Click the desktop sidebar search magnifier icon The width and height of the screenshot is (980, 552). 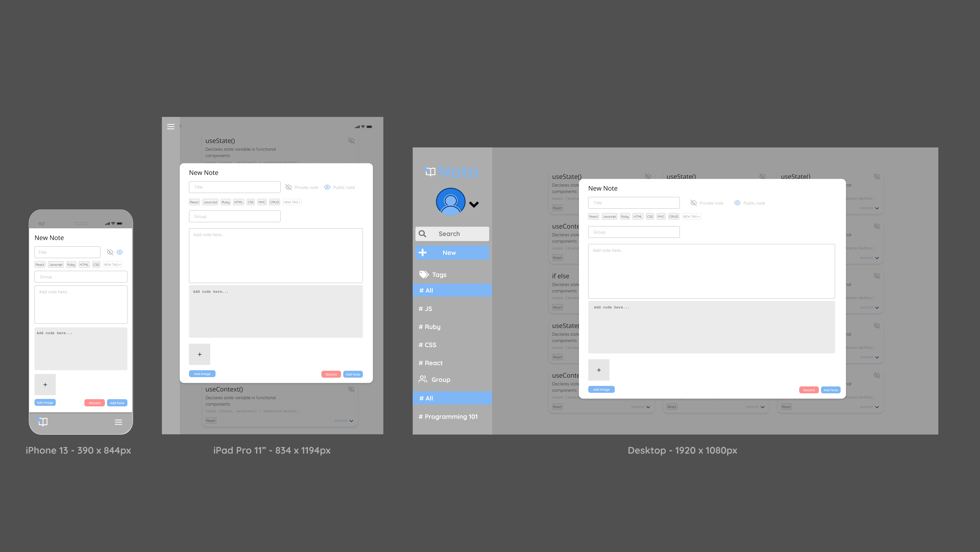[422, 234]
